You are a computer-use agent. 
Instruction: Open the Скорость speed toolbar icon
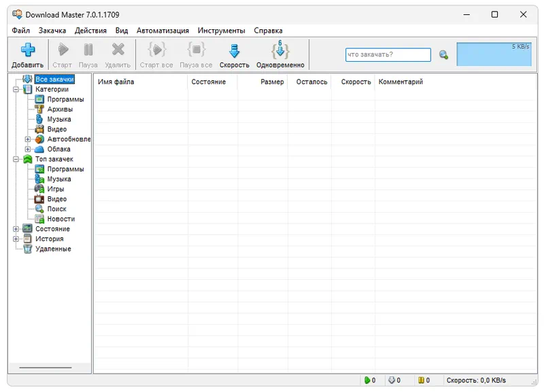[x=235, y=50]
